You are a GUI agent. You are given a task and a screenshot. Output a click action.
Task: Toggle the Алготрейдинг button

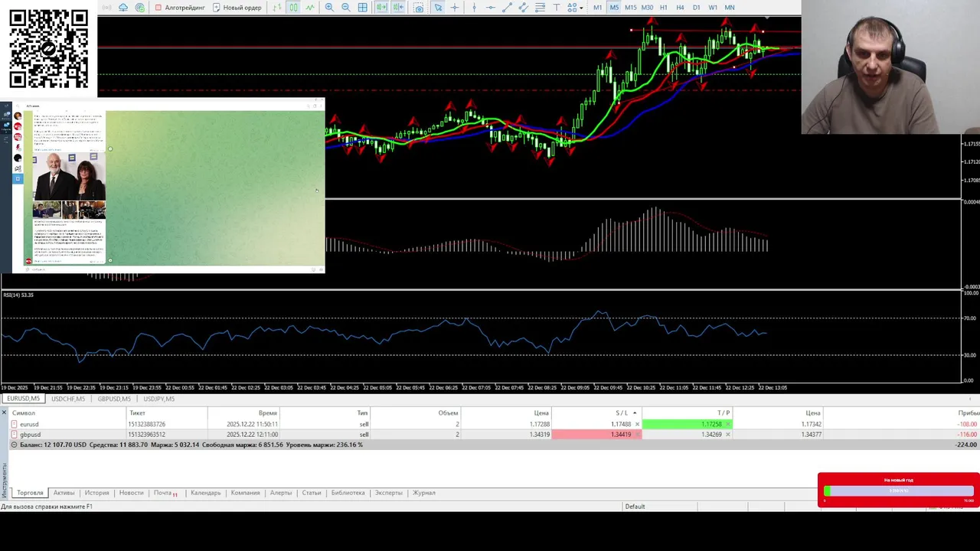pyautogui.click(x=180, y=7)
